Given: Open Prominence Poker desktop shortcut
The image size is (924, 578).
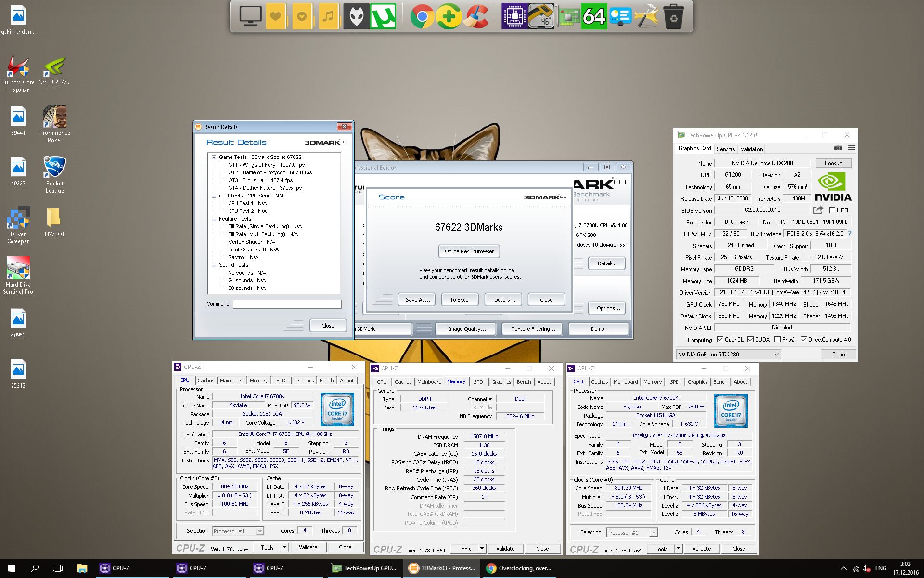Looking at the screenshot, I should coord(55,124).
